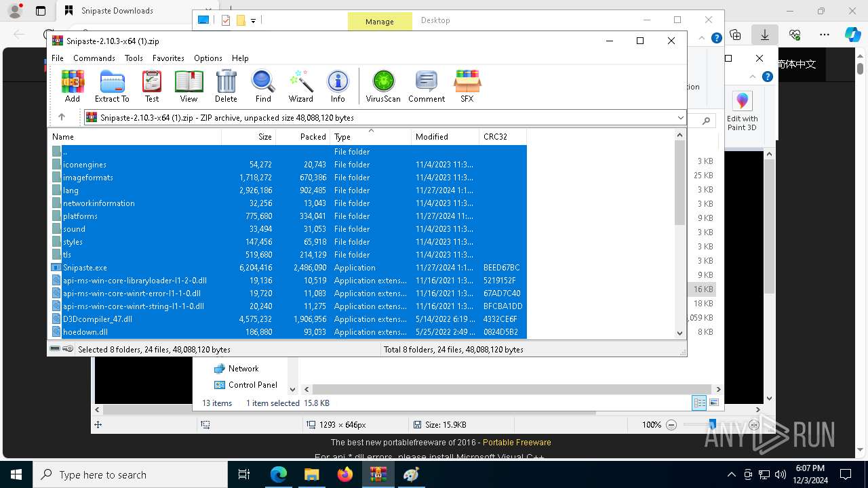Select the styles folder
868x488 pixels.
pyautogui.click(x=288, y=242)
